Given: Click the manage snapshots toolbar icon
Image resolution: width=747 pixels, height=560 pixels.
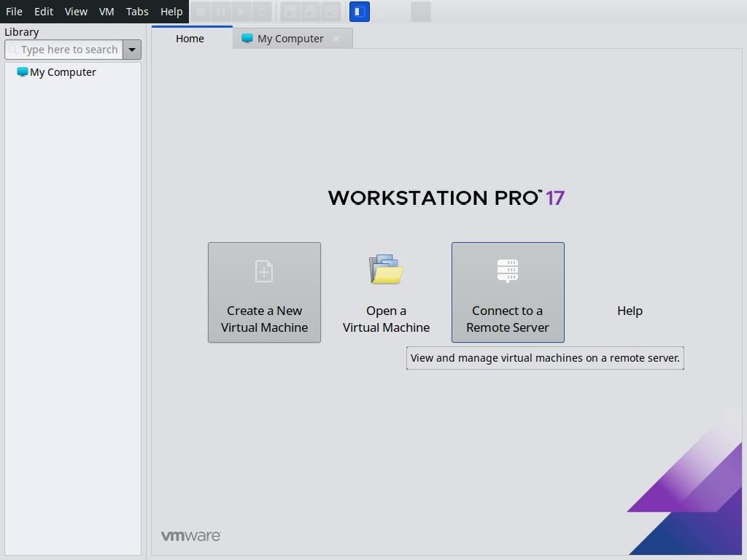Looking at the screenshot, I should (331, 12).
